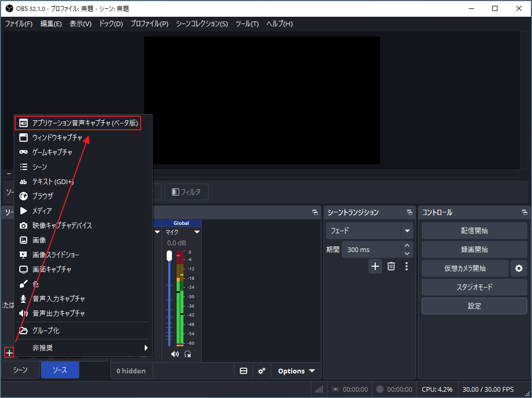Add a ゲームキャプチャ source
The image size is (532, 398).
click(83, 152)
